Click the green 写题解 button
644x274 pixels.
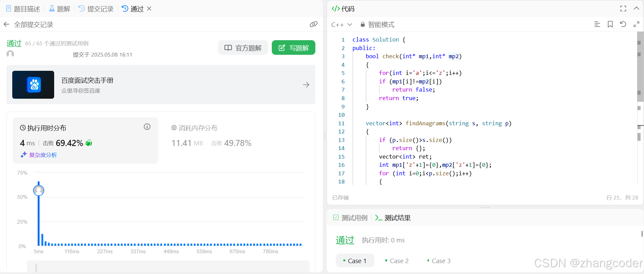[x=294, y=48]
